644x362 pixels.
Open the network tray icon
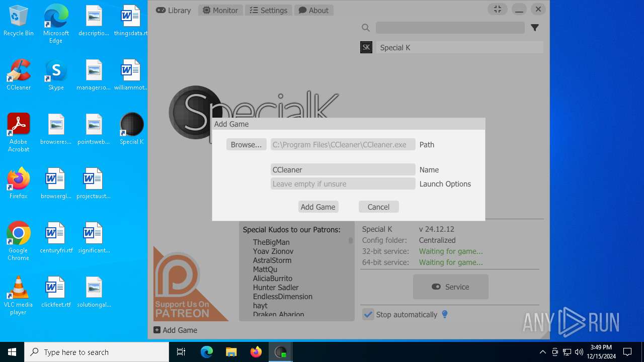[567, 352]
